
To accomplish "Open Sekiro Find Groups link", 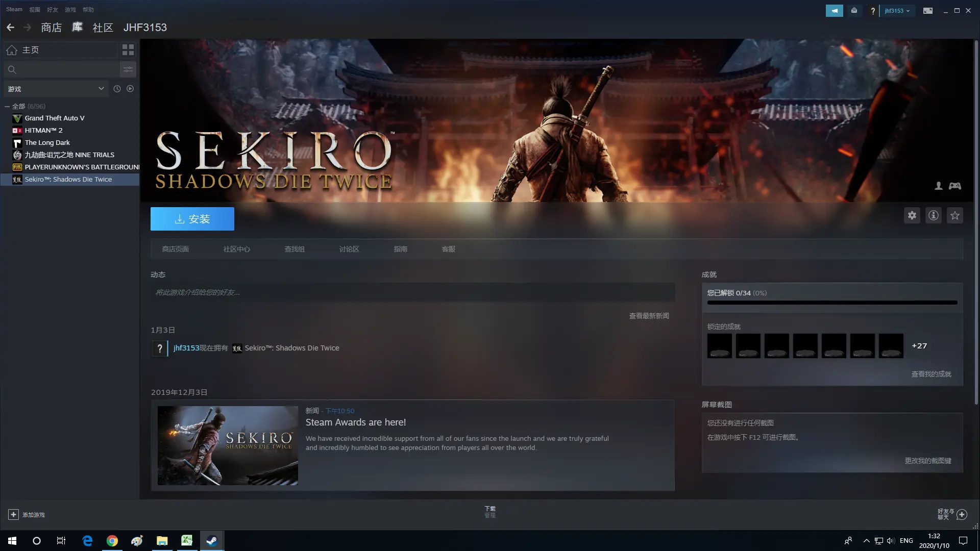I will (x=295, y=249).
